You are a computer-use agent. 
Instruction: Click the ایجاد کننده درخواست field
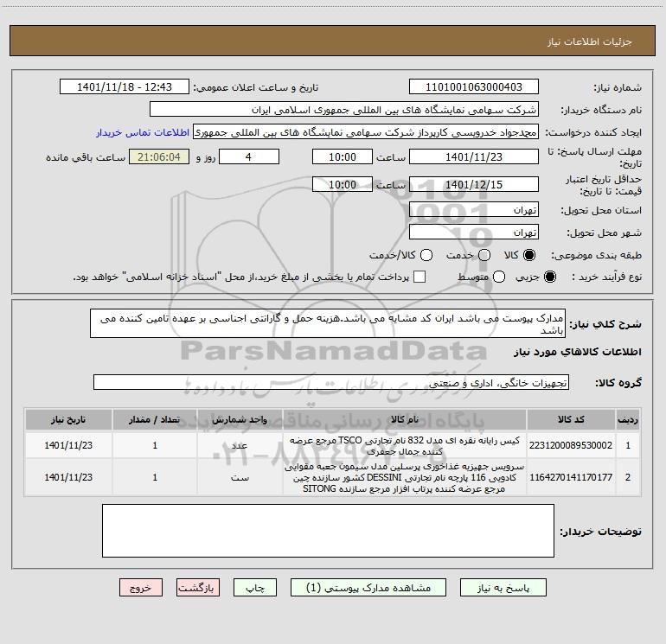click(x=366, y=131)
